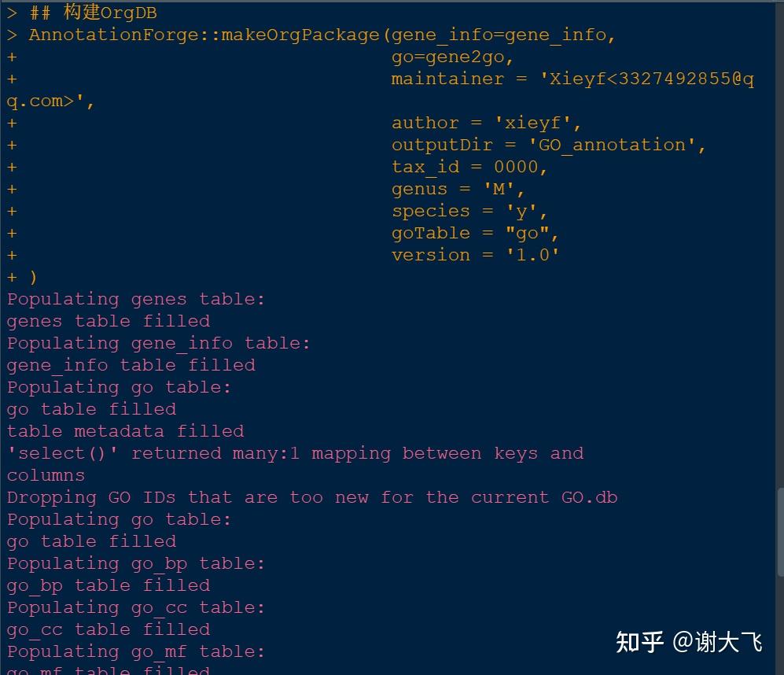Click the 'Populating go_bp table:' line
Viewport: 784px width, 675px height.
click(135, 564)
